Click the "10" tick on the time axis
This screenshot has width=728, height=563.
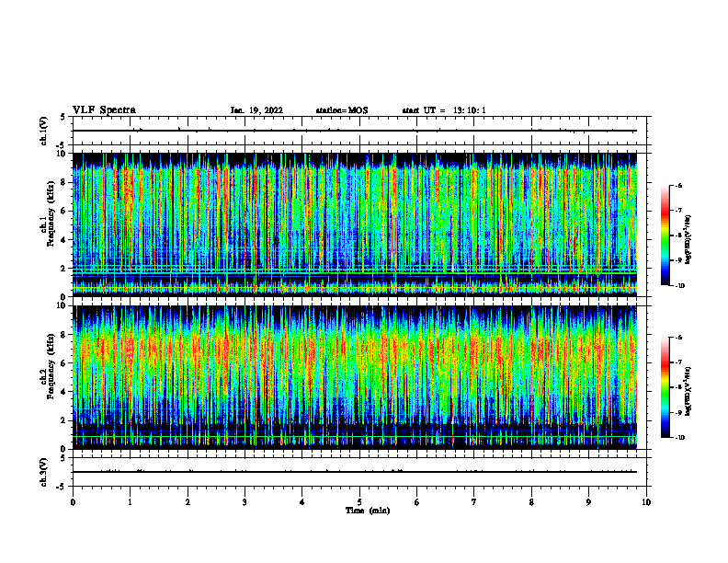pyautogui.click(x=646, y=502)
